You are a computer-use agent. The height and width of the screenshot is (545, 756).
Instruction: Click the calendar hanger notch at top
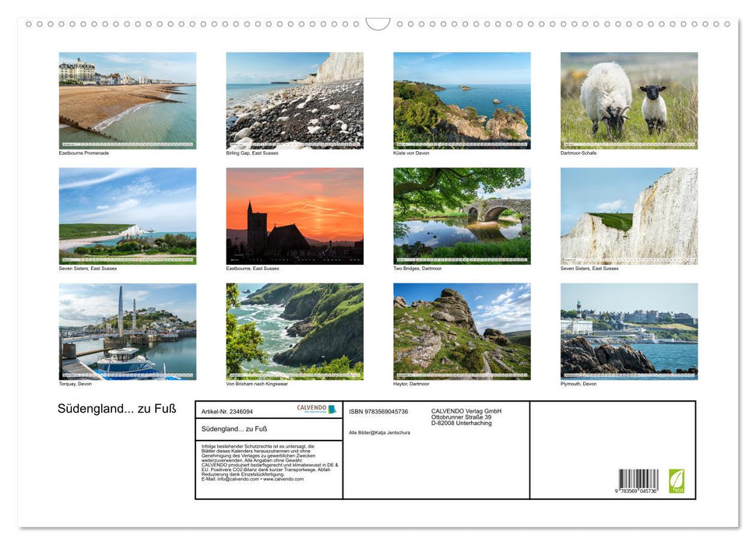(x=378, y=23)
